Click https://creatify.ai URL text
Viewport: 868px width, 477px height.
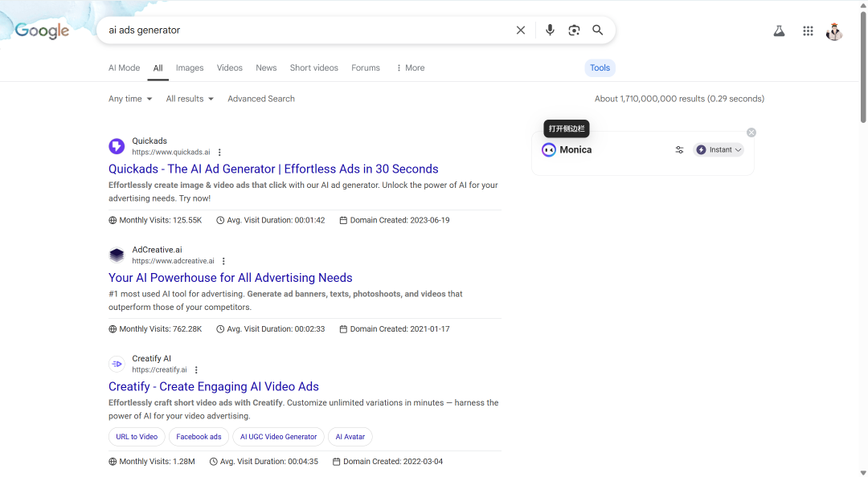(x=159, y=370)
